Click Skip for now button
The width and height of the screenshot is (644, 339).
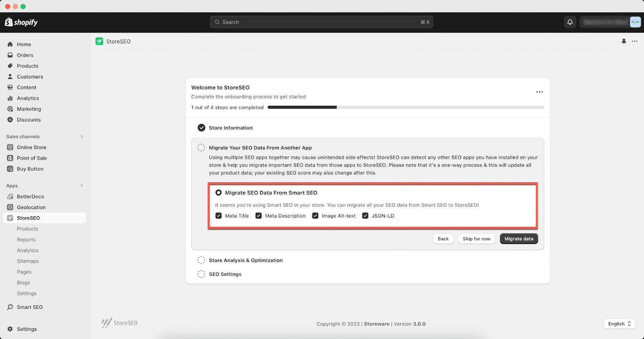pyautogui.click(x=477, y=238)
